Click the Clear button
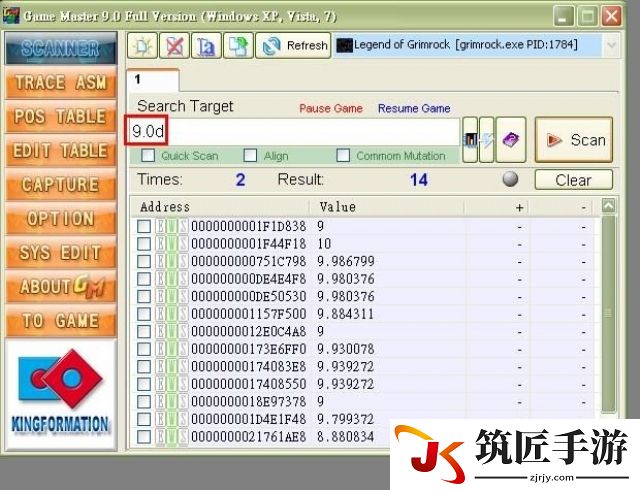The width and height of the screenshot is (640, 490). click(574, 180)
